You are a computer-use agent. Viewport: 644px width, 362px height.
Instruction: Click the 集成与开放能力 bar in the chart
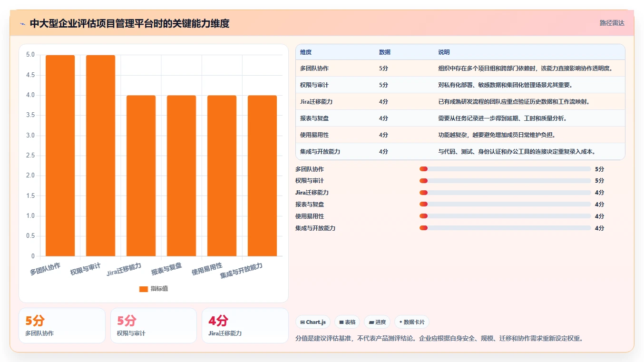coord(262,176)
